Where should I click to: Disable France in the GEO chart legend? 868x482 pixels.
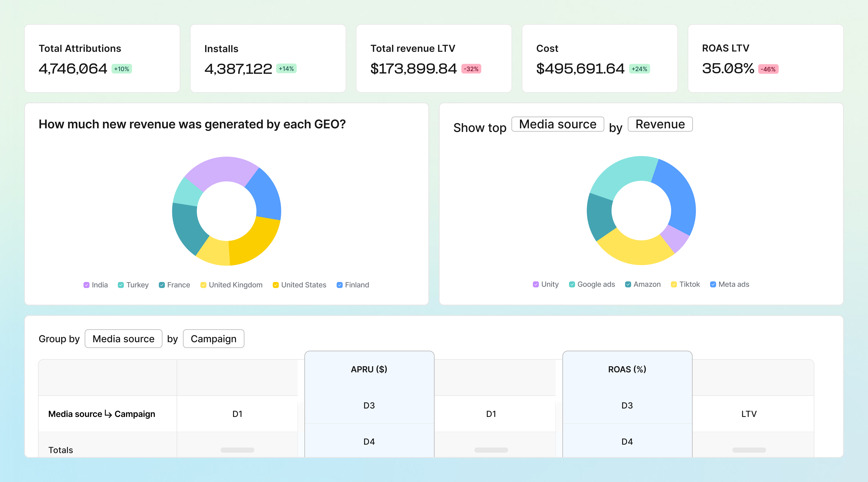(162, 285)
